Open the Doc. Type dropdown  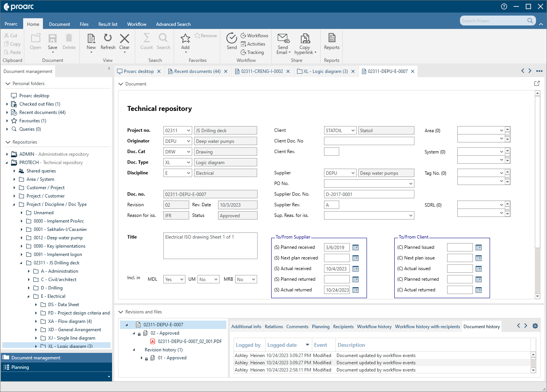click(x=187, y=162)
